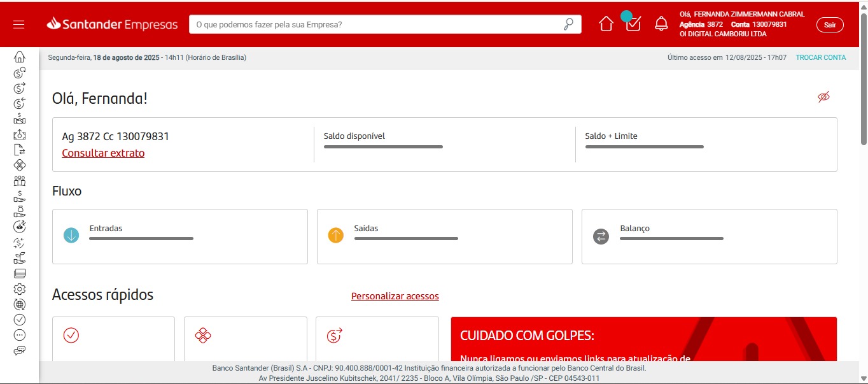Click the 'Entradas' label
Screen dimensions: 868x384
(x=106, y=228)
